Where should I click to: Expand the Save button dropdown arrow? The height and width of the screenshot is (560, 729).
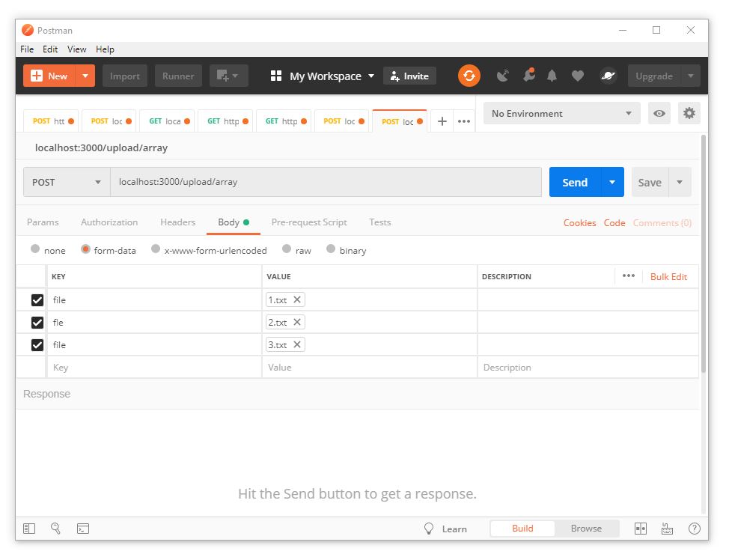[680, 182]
